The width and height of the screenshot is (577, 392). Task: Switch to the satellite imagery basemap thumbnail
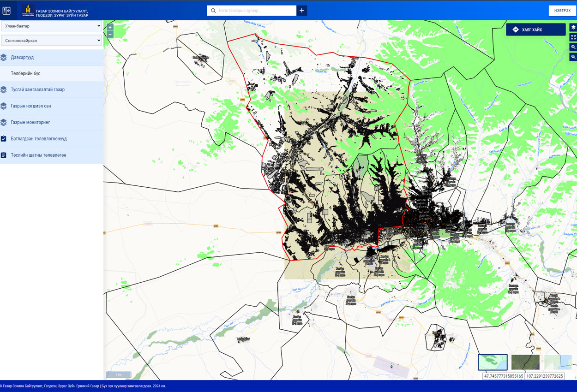tap(525, 362)
